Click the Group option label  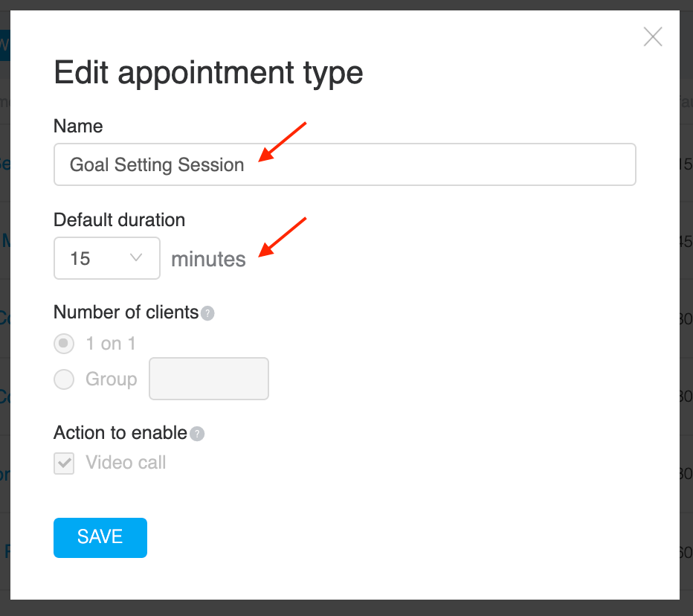pyautogui.click(x=112, y=379)
